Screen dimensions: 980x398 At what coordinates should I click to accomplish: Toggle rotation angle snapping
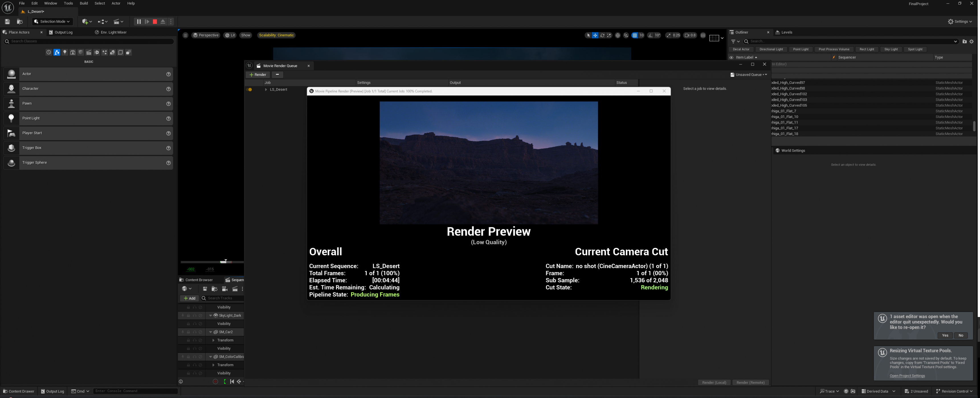coord(651,35)
